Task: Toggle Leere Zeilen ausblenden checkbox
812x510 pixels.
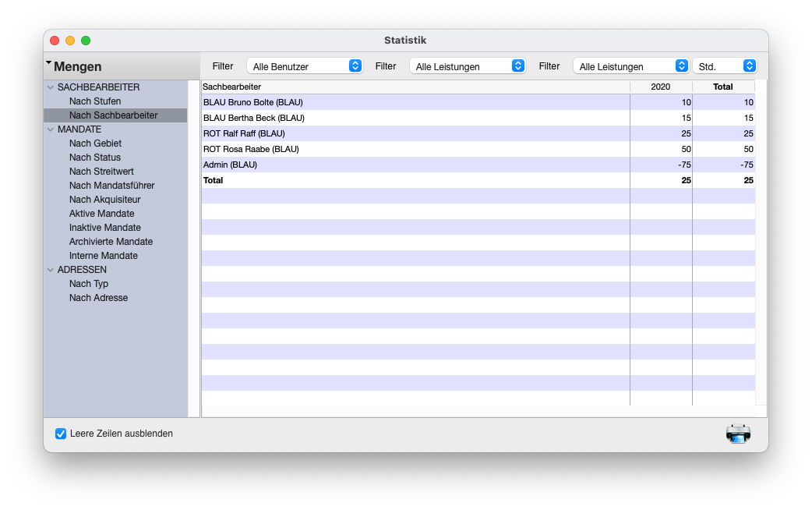Action: [61, 434]
